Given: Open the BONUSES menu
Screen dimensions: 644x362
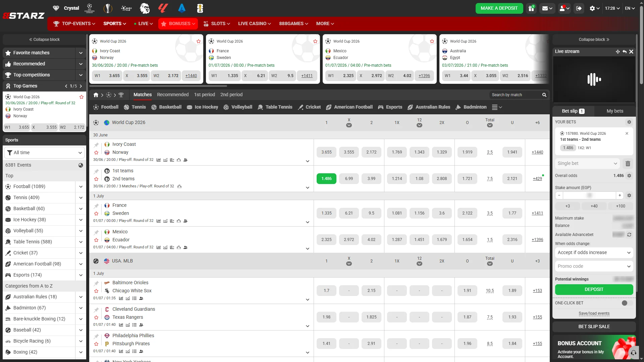Looking at the screenshot, I should (x=178, y=24).
